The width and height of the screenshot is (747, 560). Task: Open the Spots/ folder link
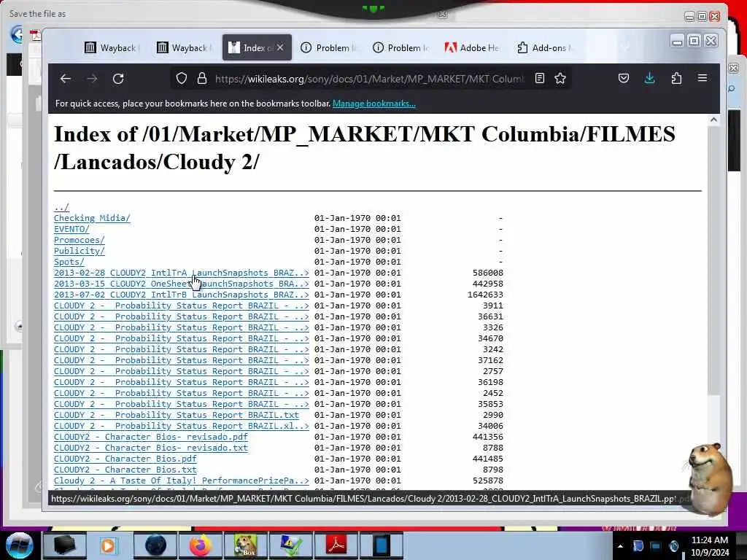coord(69,262)
